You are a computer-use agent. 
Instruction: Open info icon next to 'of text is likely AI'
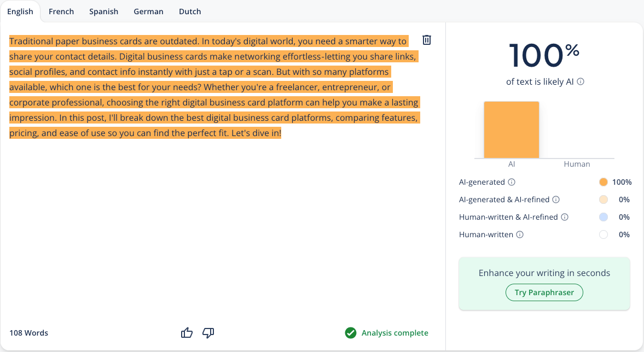581,81
